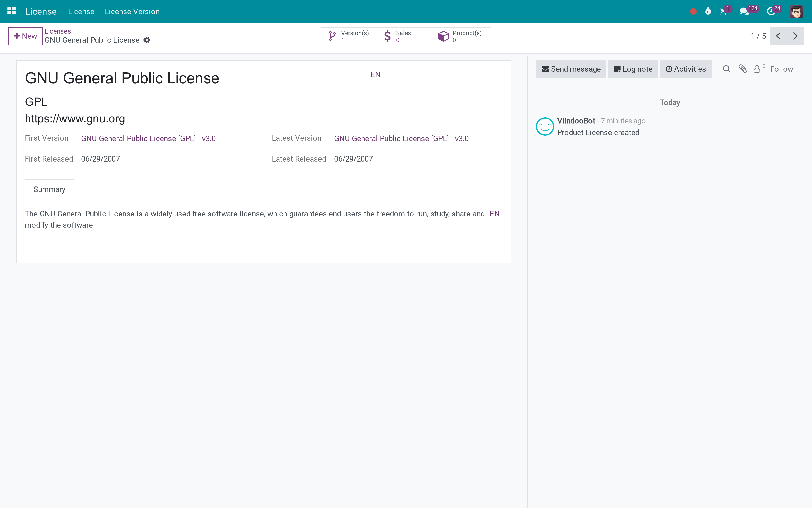Translate summary text via EN button
The width and height of the screenshot is (812, 508).
click(495, 214)
